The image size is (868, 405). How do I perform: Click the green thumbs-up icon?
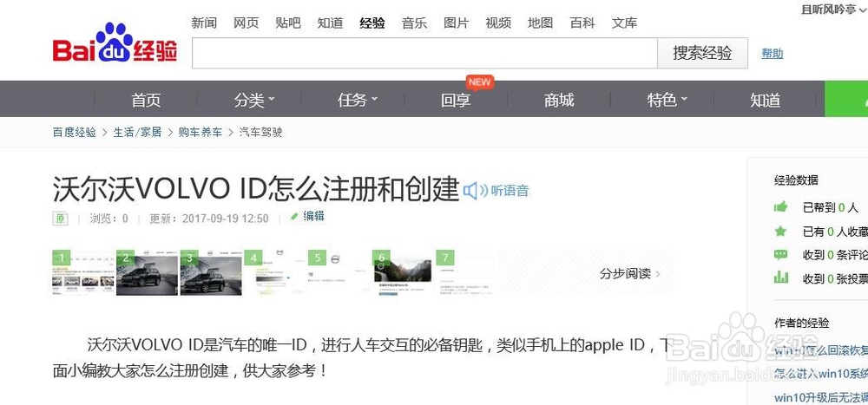coord(781,207)
